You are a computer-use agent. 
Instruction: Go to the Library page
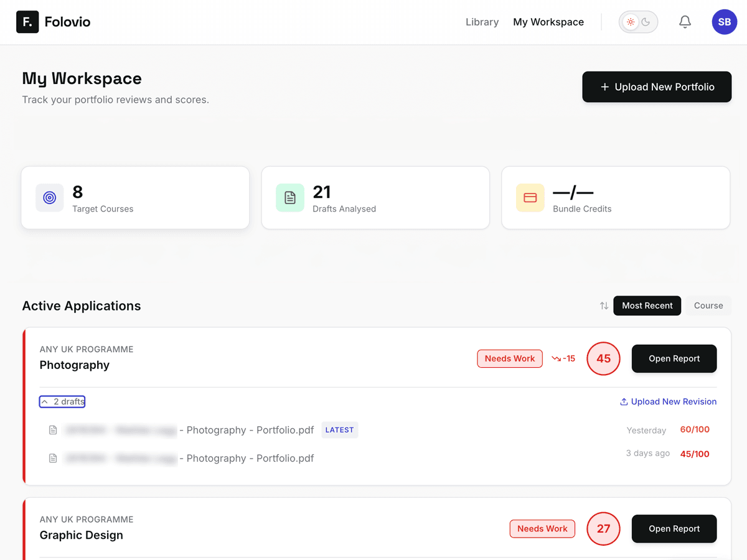pos(482,22)
